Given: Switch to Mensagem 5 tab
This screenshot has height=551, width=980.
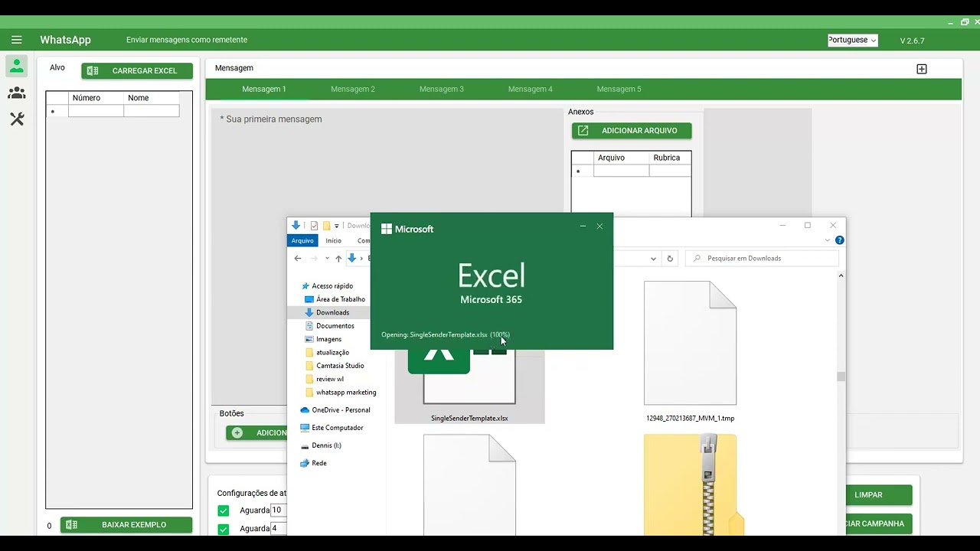Looking at the screenshot, I should click(x=619, y=89).
